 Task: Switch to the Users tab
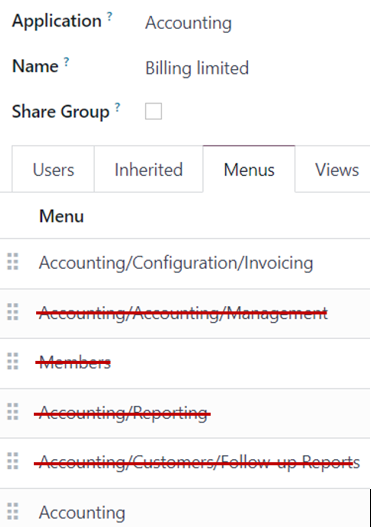click(x=53, y=169)
